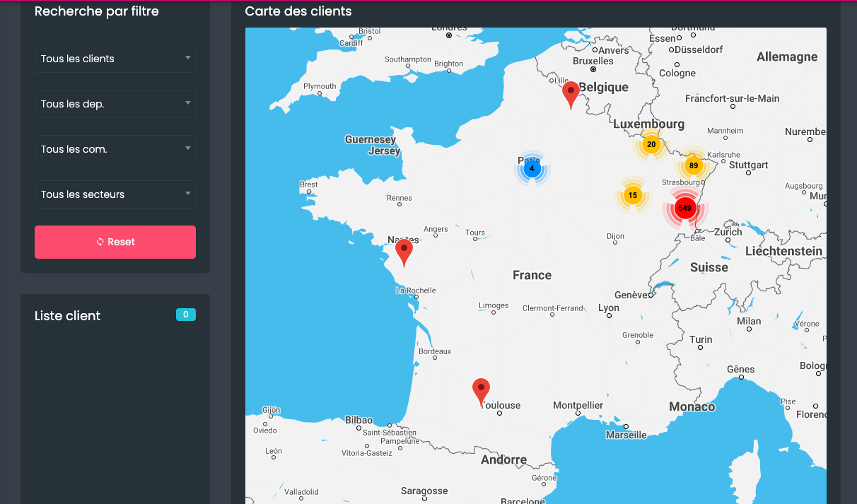
Task: Open the yellow cluster marker labeled 20
Action: (x=651, y=145)
